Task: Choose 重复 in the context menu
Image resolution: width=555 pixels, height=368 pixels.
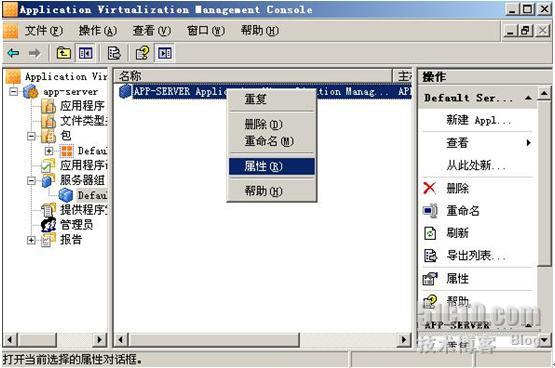Action: [x=271, y=99]
